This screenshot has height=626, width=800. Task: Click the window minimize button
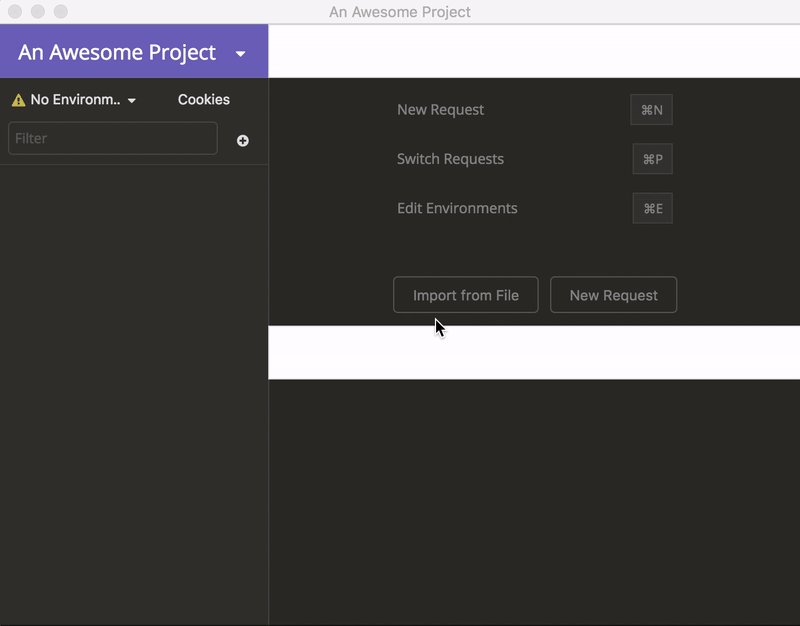point(38,11)
